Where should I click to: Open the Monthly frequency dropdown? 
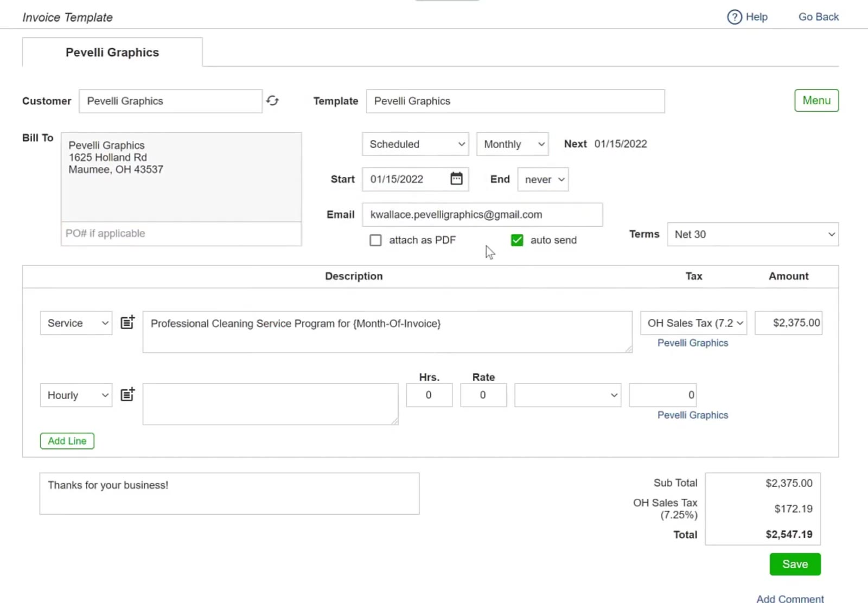point(513,144)
